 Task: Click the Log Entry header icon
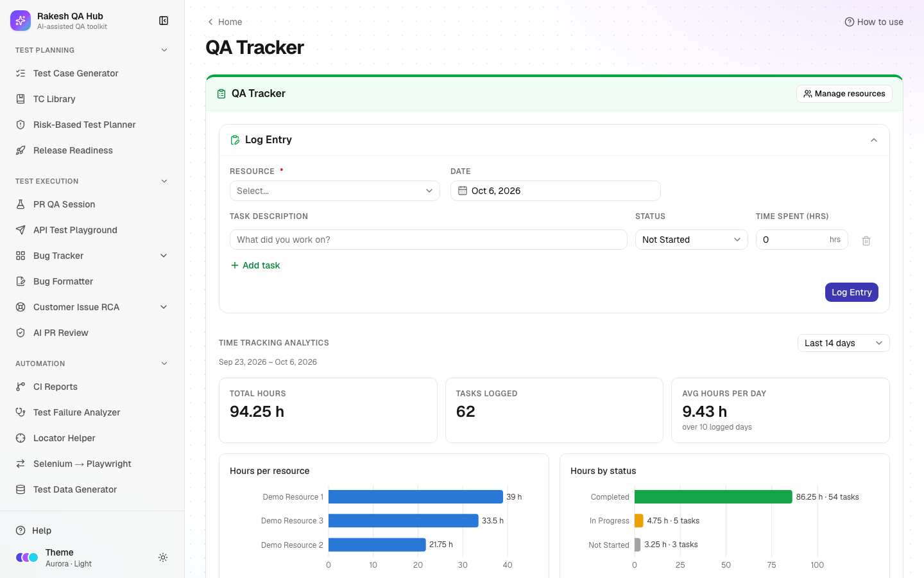click(235, 140)
